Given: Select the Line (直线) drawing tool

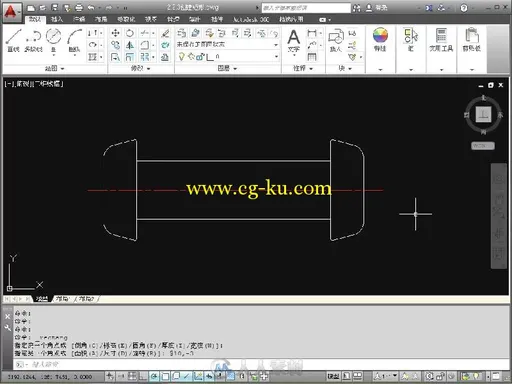Looking at the screenshot, I should pyautogui.click(x=13, y=40).
